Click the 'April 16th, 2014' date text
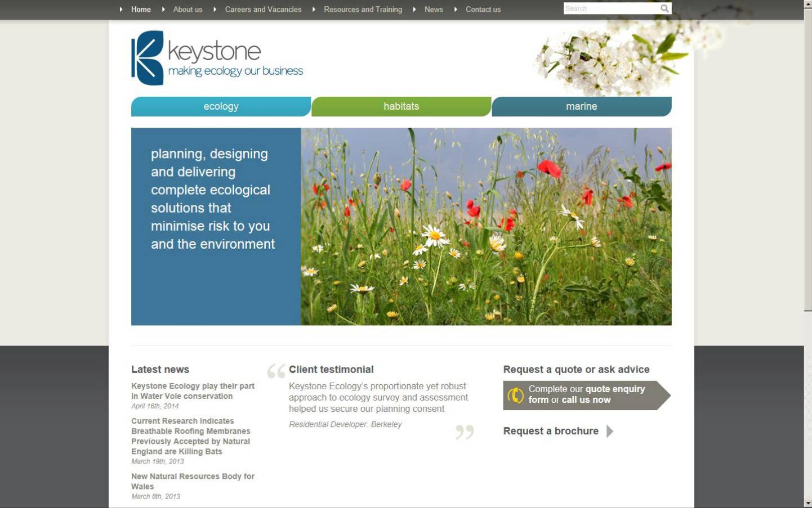 155,406
